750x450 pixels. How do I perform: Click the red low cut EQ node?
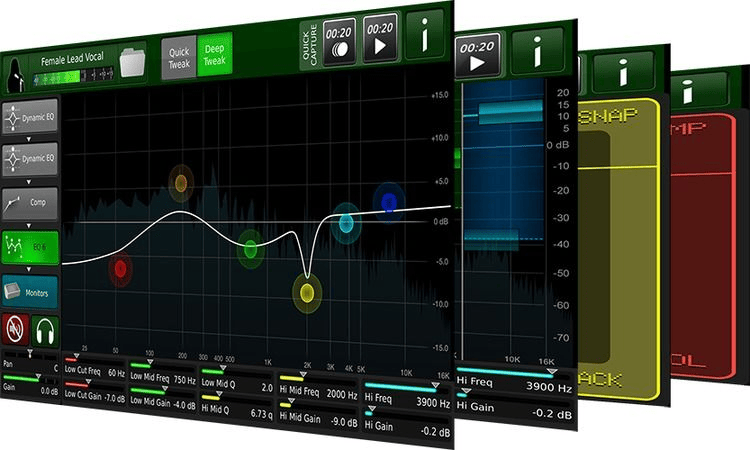click(120, 268)
